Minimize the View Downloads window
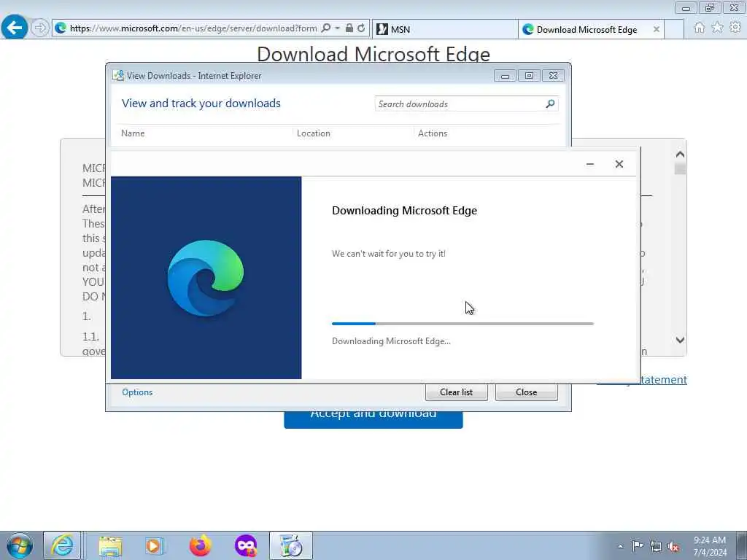The height and width of the screenshot is (560, 747). click(505, 76)
